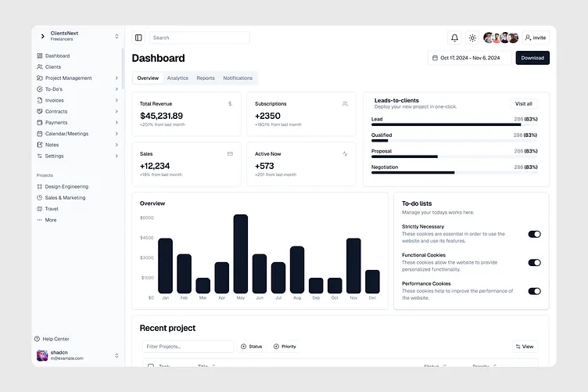This screenshot has height=392, width=588.
Task: Open Clients from the sidebar icon
Action: click(40, 67)
